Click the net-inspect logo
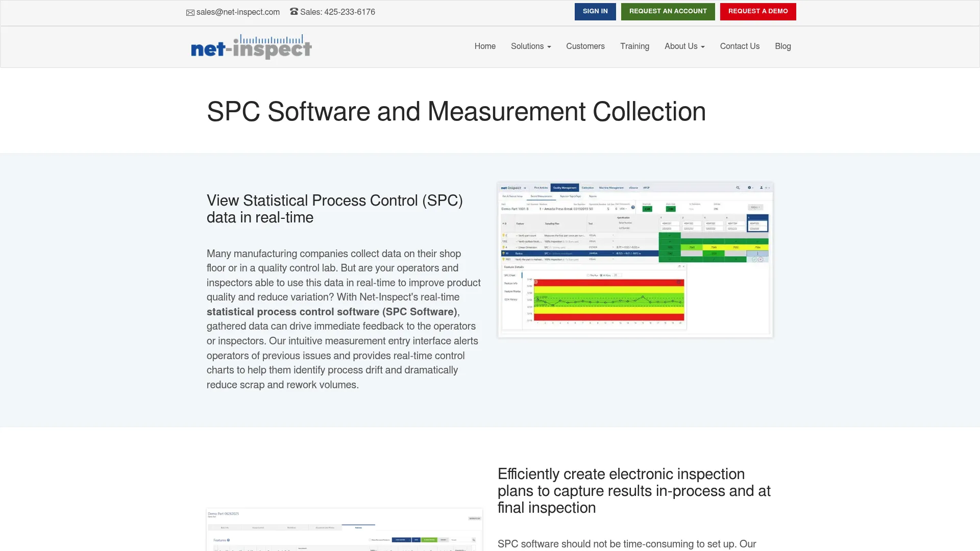Screen dimensions: 980x551 pos(251,47)
